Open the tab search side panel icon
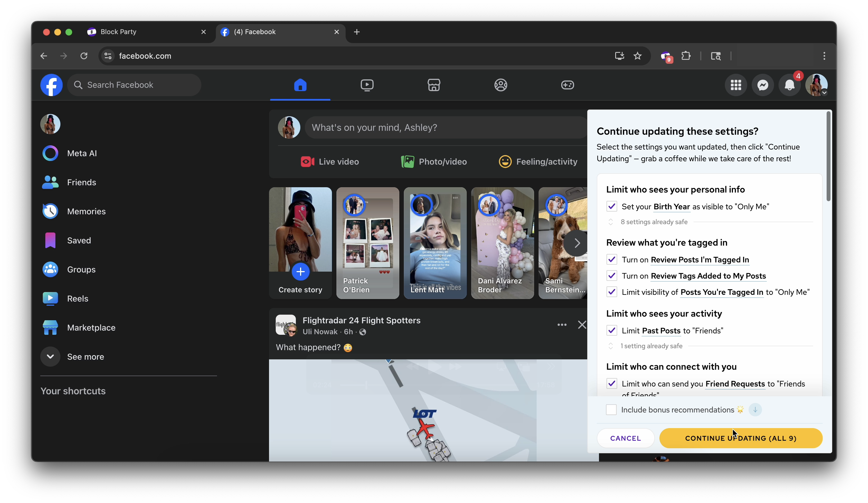Viewport: 868px width, 503px height. [716, 56]
